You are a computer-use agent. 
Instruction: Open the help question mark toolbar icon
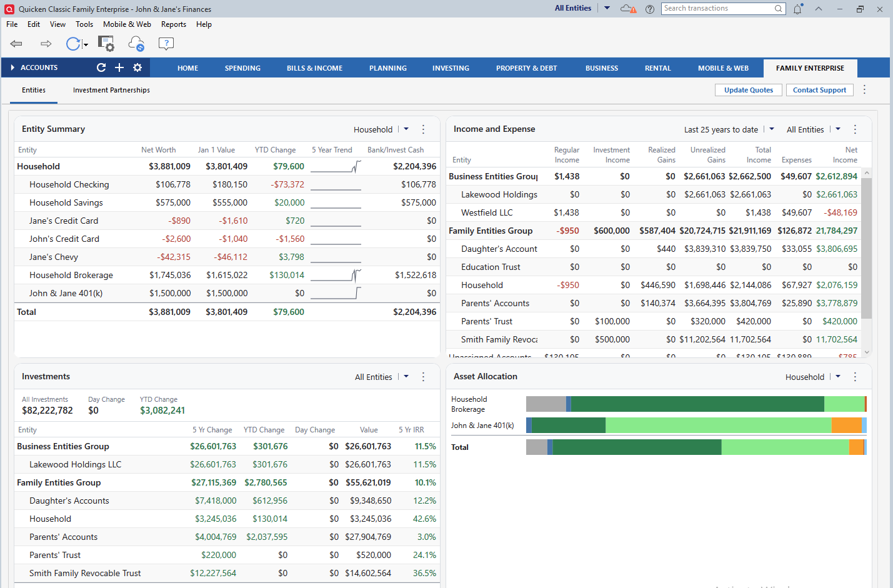point(166,44)
